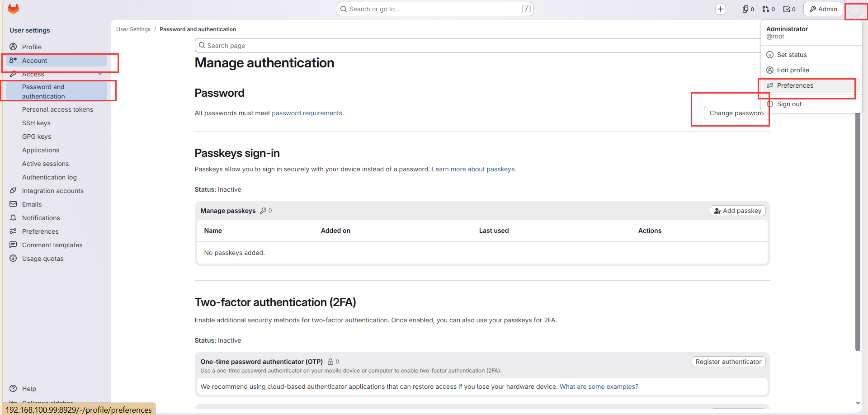This screenshot has height=415, width=868.
Task: Go to SSH keys settings
Action: 36,123
